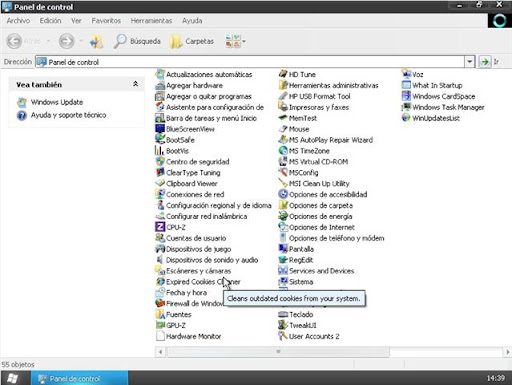Open Clipboard Viewer icon
This screenshot has height=385, width=512.
click(x=160, y=183)
